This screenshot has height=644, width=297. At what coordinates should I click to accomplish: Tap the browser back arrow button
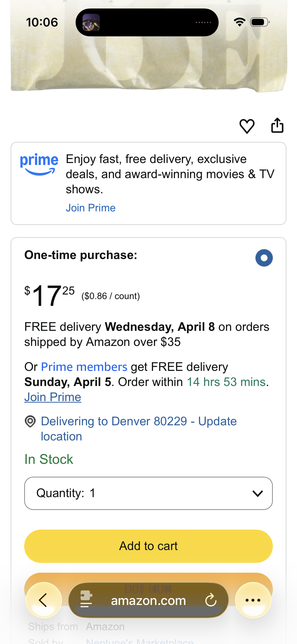point(44,600)
